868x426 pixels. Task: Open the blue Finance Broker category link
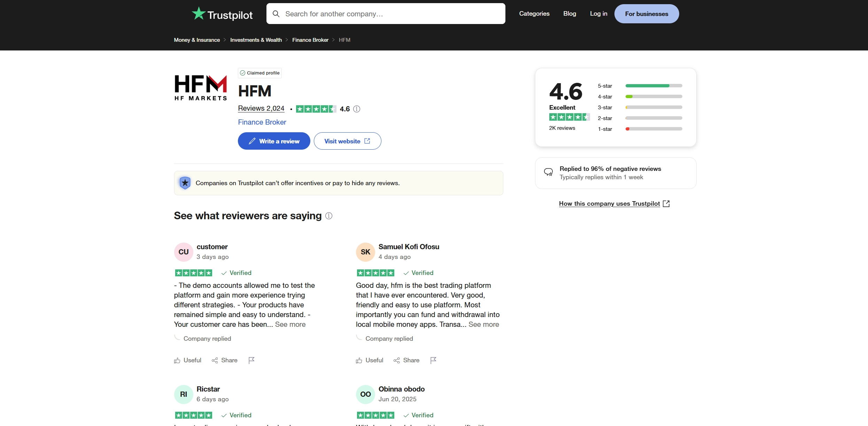click(262, 122)
